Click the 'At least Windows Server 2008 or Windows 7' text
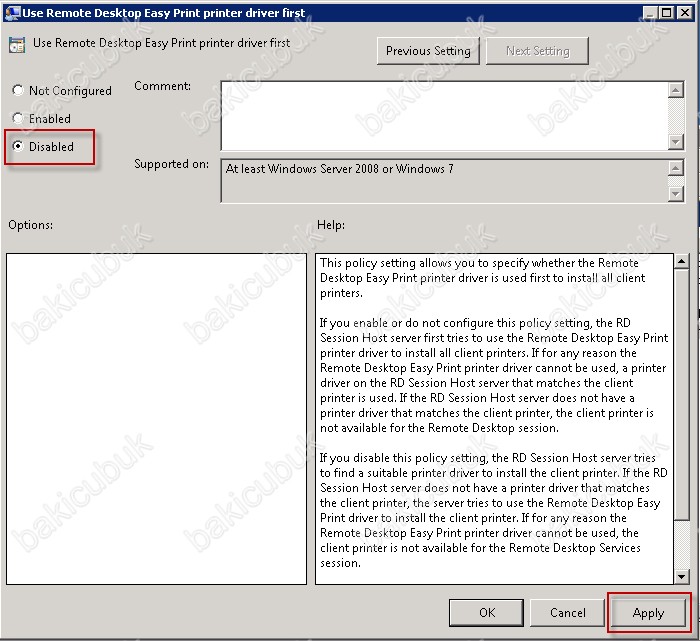Screen dimensions: 700x641 339,169
